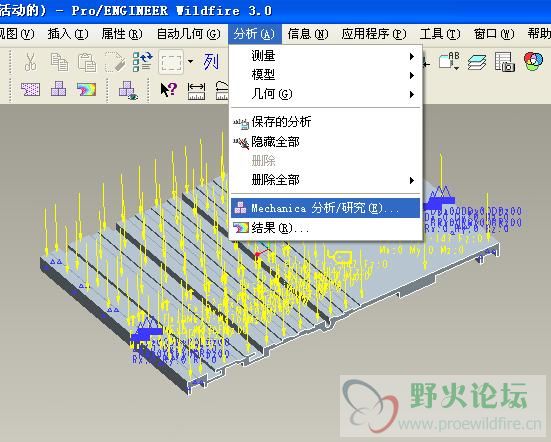Activate the dashed rectangle selection tool
The height and width of the screenshot is (442, 551).
(x=171, y=62)
